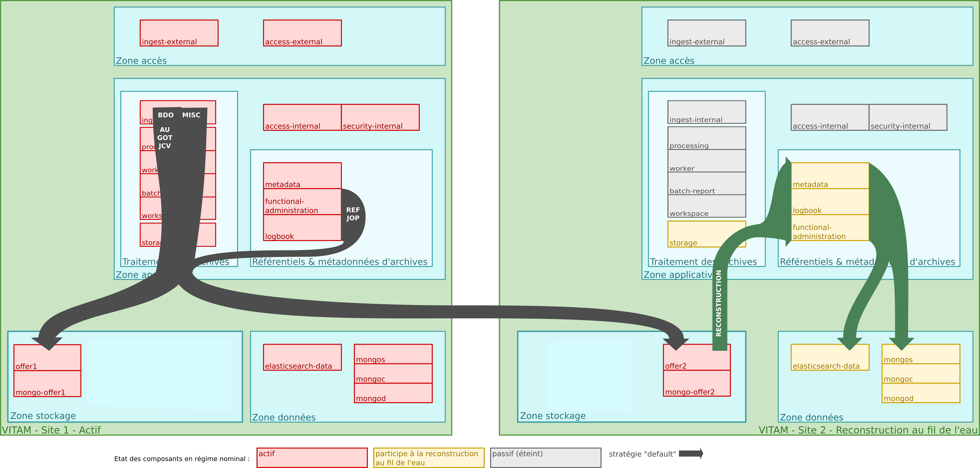Select the yellow mongod box in Site 2

pyautogui.click(x=921, y=393)
